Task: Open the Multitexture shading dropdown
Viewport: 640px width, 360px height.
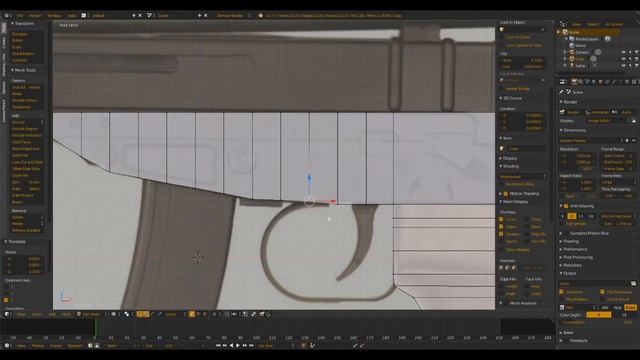Action: coord(523,177)
